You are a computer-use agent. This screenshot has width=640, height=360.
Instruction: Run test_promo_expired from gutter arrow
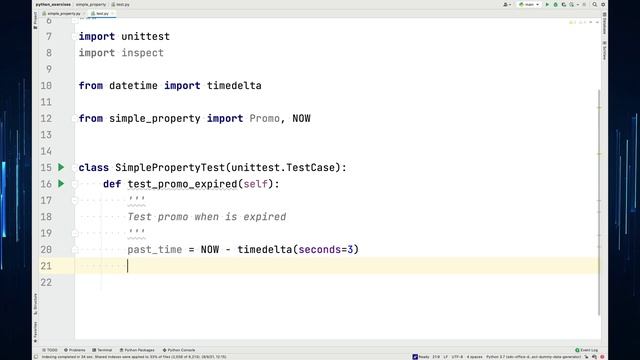click(x=61, y=184)
